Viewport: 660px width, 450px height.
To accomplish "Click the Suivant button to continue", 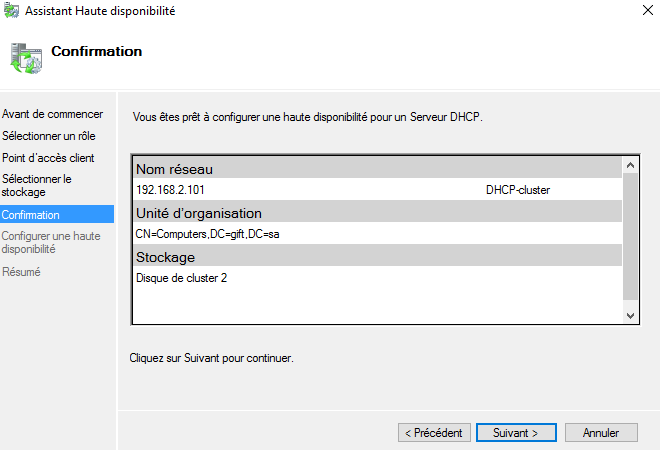I will point(516,432).
